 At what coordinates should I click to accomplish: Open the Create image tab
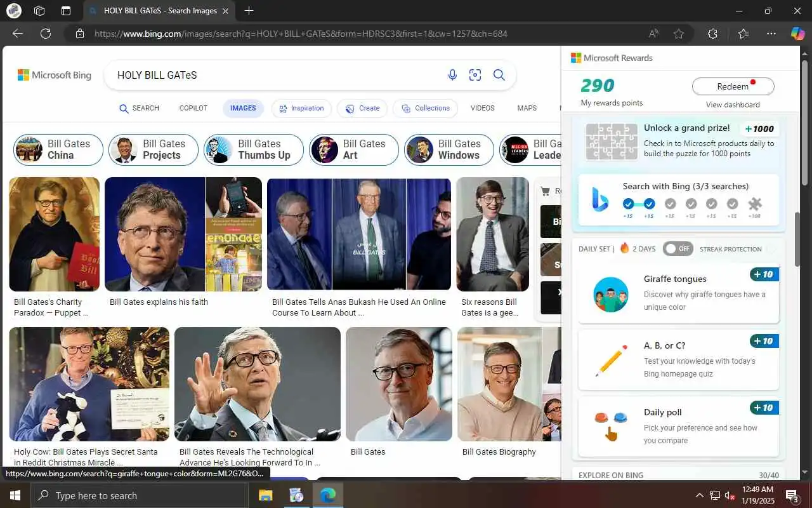(x=362, y=108)
